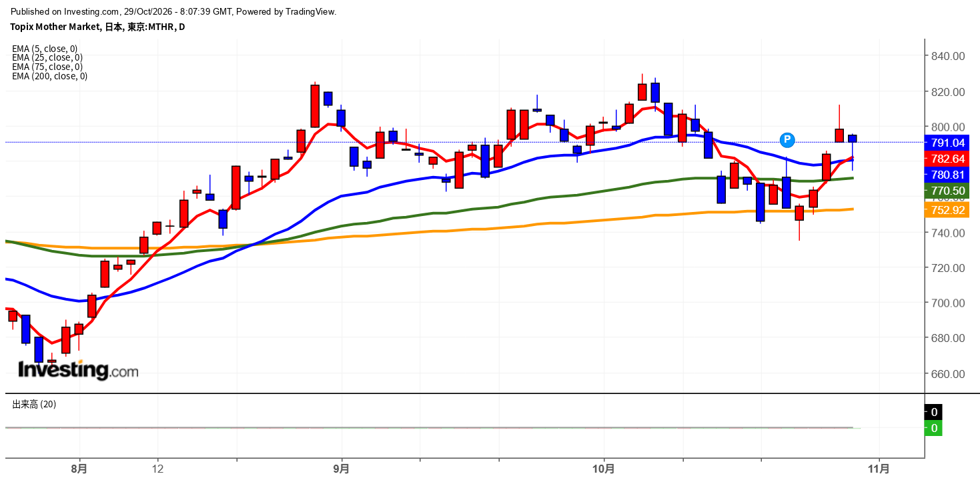
Task: Click the 840.00 price axis label
Action: coord(948,56)
